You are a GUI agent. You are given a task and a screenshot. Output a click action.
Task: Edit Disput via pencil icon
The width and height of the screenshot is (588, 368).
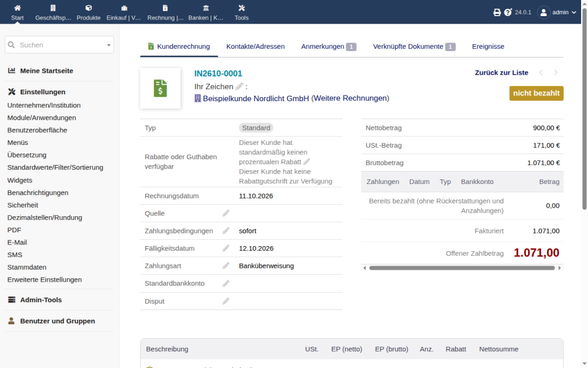point(226,301)
